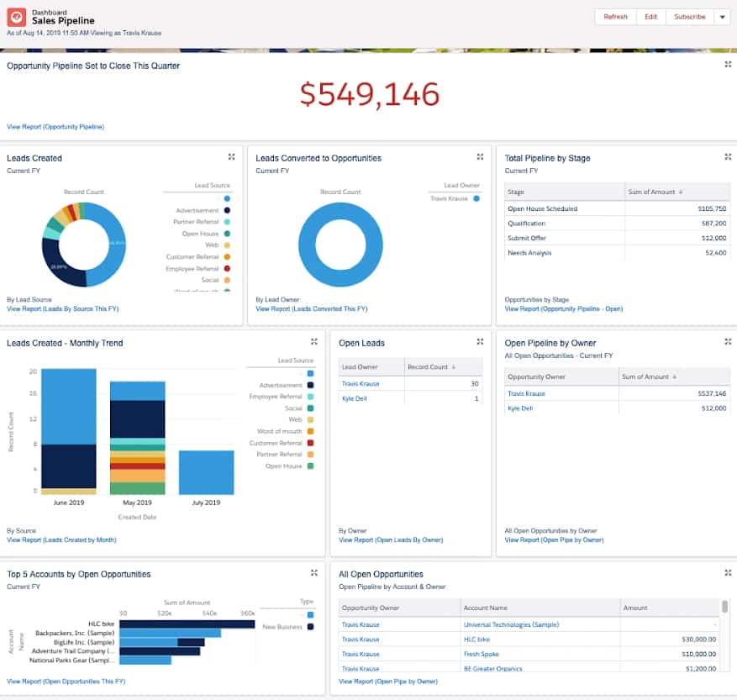Open the Fresh Spoke account link

click(482, 654)
